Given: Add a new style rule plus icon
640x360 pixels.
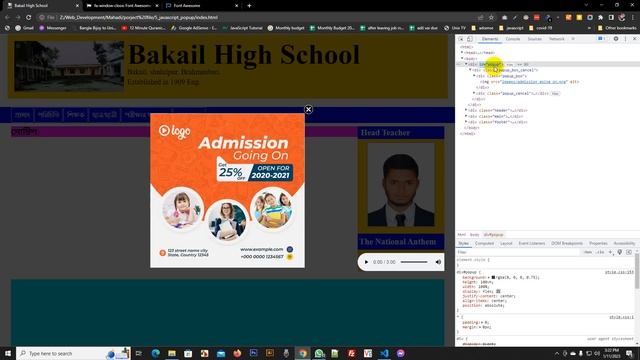Looking at the screenshot, I should click(x=611, y=252).
